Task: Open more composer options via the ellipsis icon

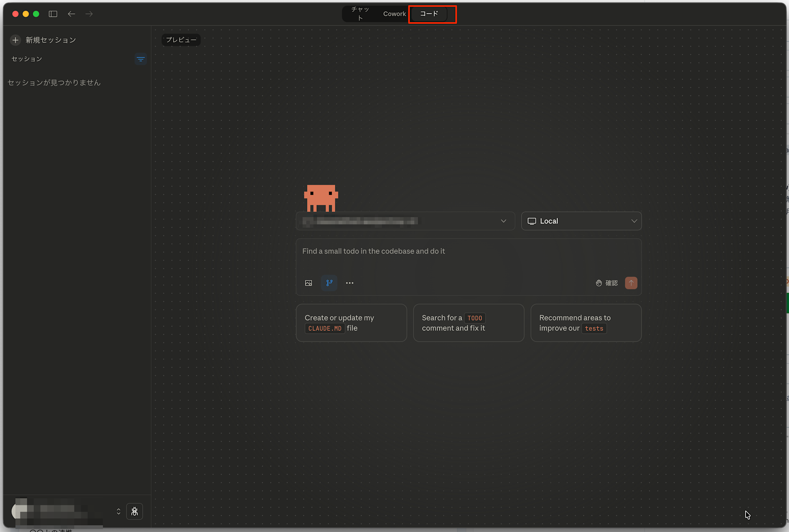Action: point(350,283)
